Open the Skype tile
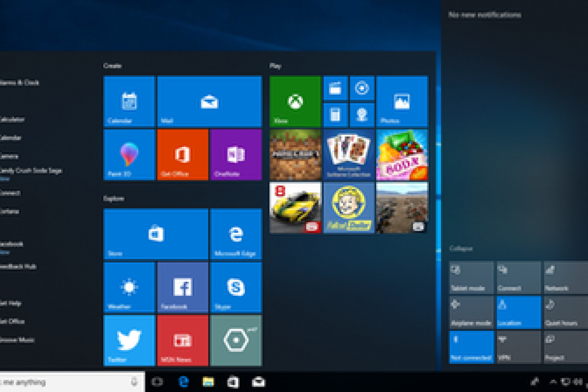This screenshot has height=392, width=588. click(236, 287)
